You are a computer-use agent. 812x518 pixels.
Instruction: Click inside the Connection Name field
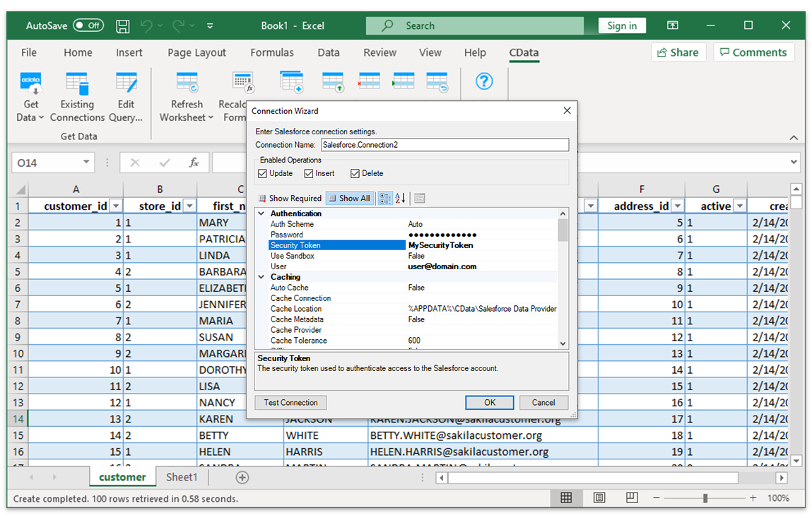click(x=444, y=145)
